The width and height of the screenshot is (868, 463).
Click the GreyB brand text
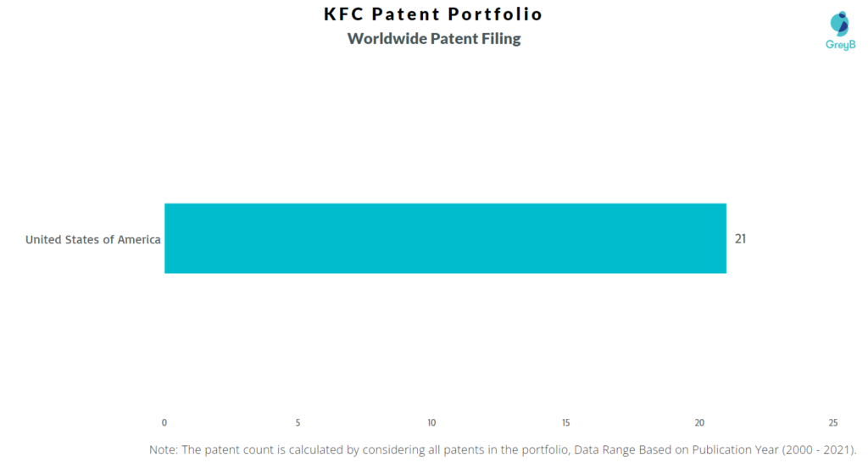click(840, 45)
